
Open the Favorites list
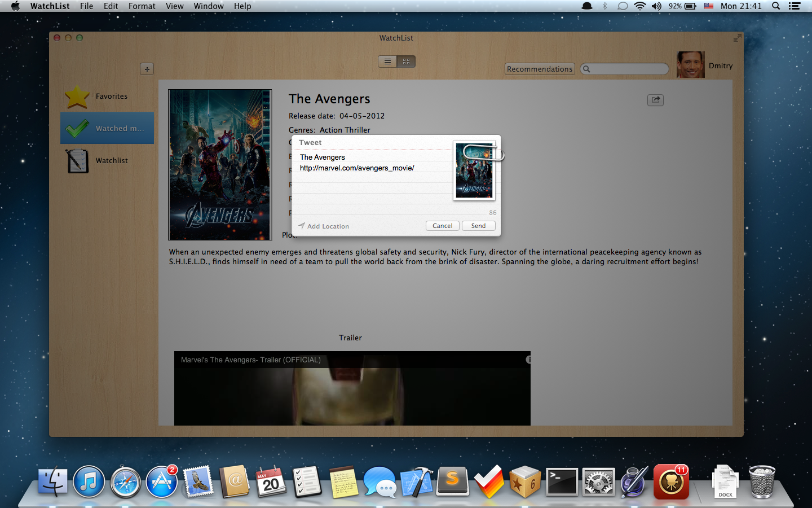107,97
